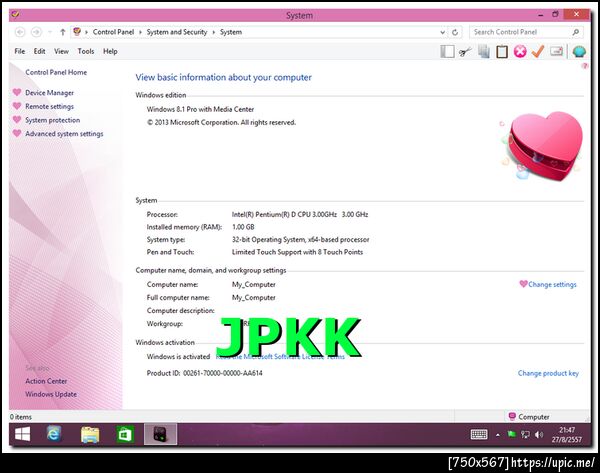600x473 pixels.
Task: Click the taskbar clock showing 21:47
Action: pos(567,435)
